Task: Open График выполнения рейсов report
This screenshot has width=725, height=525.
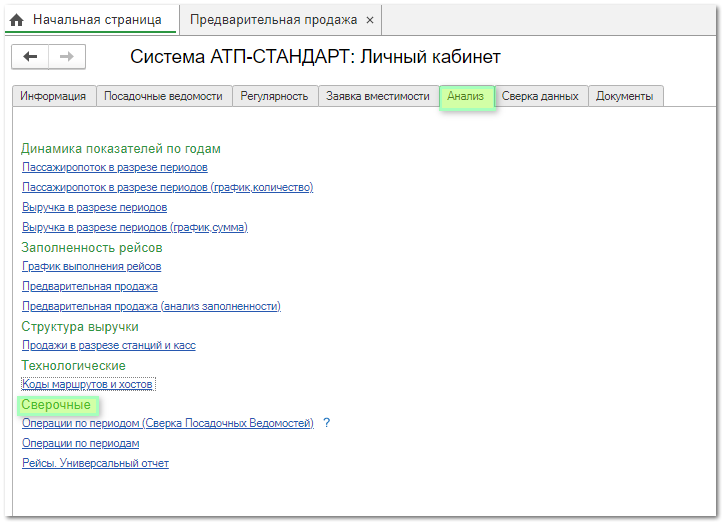Action: [91, 266]
